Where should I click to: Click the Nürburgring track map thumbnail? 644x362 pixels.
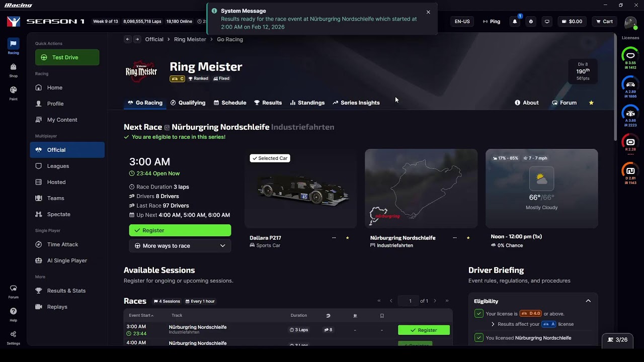421,189
